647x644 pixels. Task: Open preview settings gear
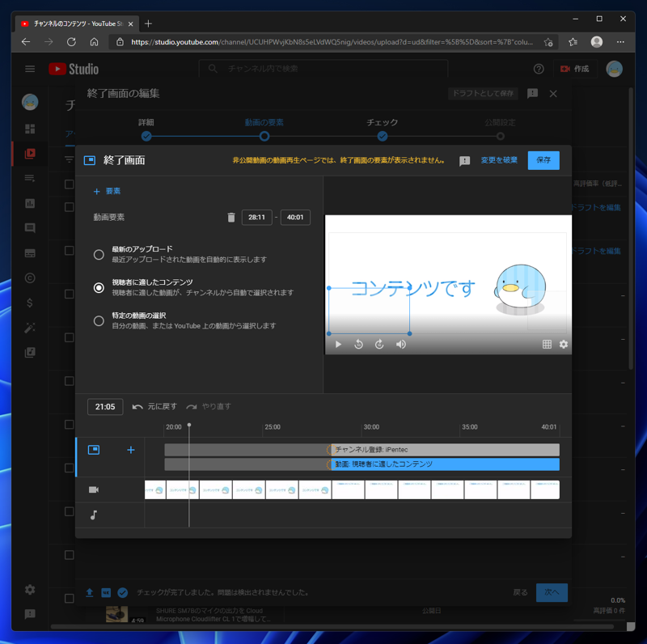point(563,345)
